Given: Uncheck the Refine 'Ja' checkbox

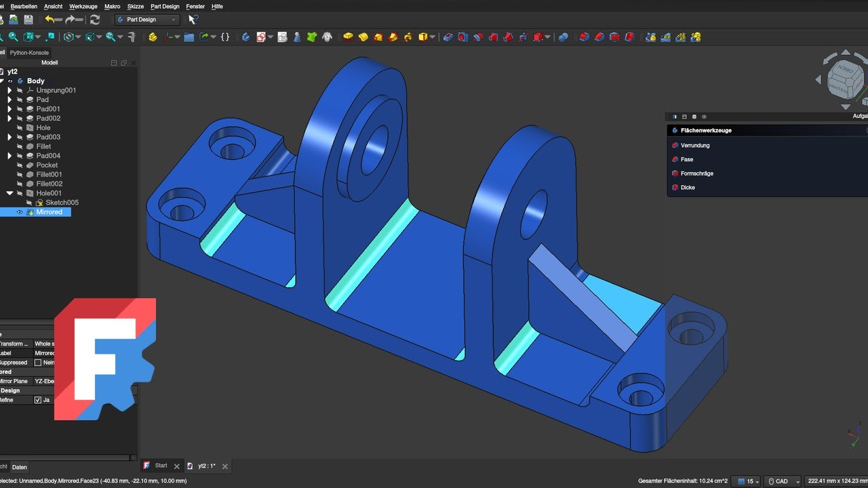Looking at the screenshot, I should tap(38, 400).
